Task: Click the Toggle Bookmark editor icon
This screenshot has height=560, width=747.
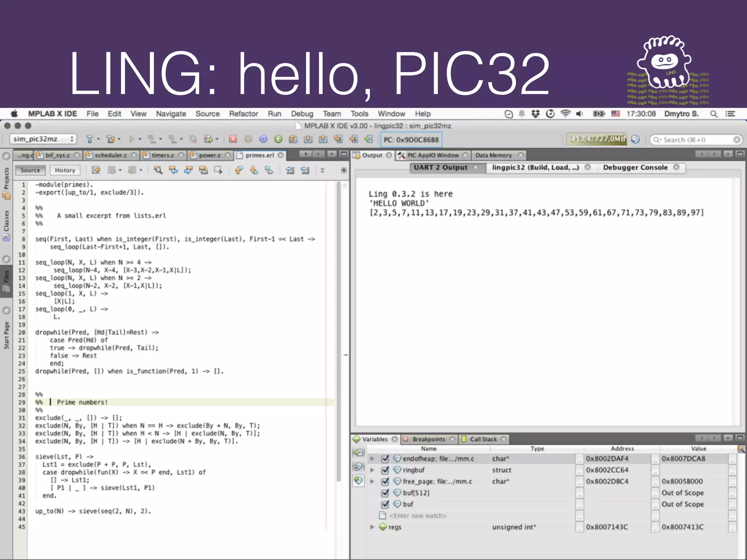Action: pyautogui.click(x=269, y=170)
